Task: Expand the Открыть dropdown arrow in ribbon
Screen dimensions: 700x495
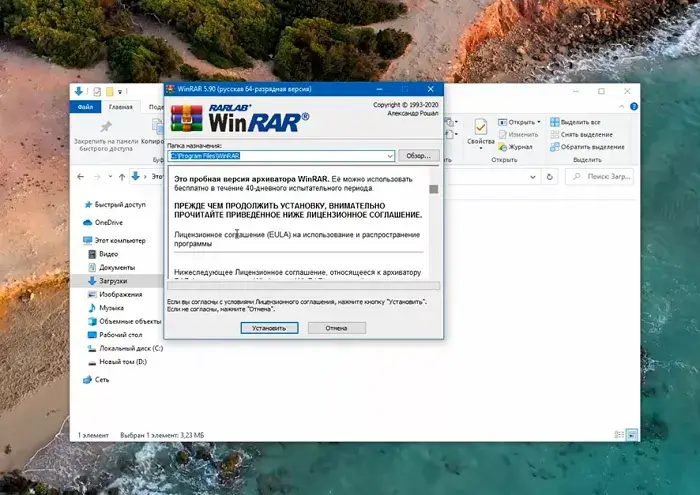Action: [539, 122]
